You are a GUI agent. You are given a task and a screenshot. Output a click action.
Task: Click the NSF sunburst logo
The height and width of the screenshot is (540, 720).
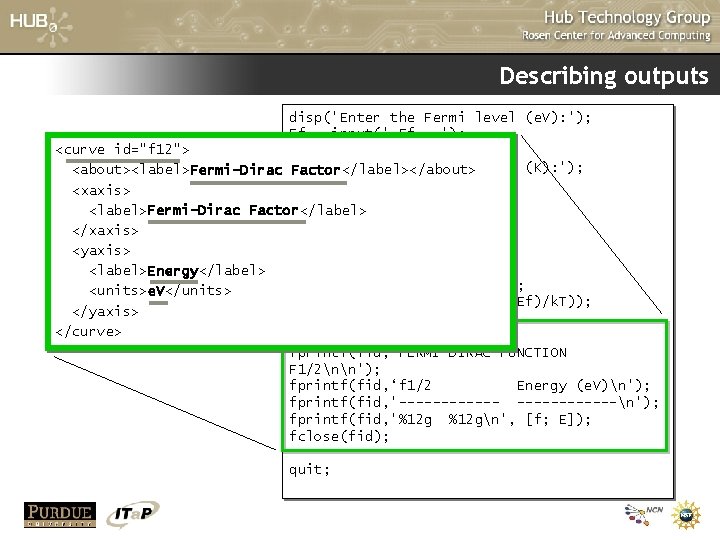(686, 515)
